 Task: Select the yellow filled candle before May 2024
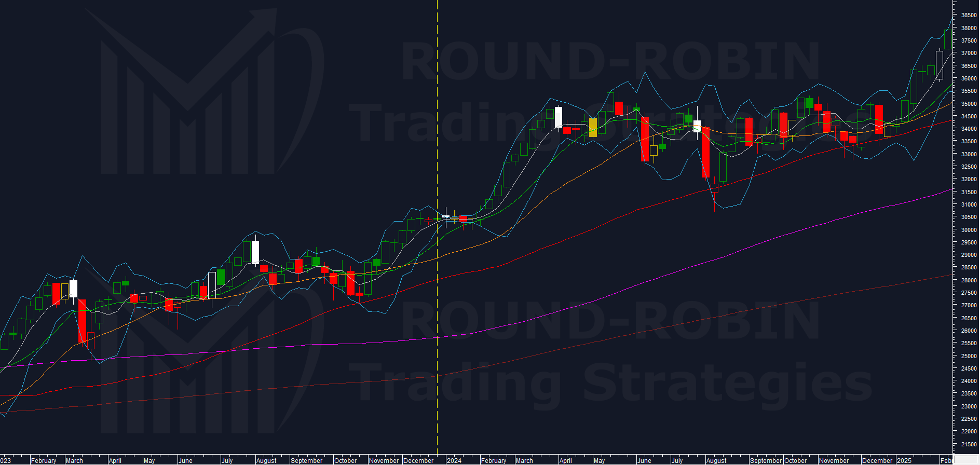pyautogui.click(x=593, y=127)
